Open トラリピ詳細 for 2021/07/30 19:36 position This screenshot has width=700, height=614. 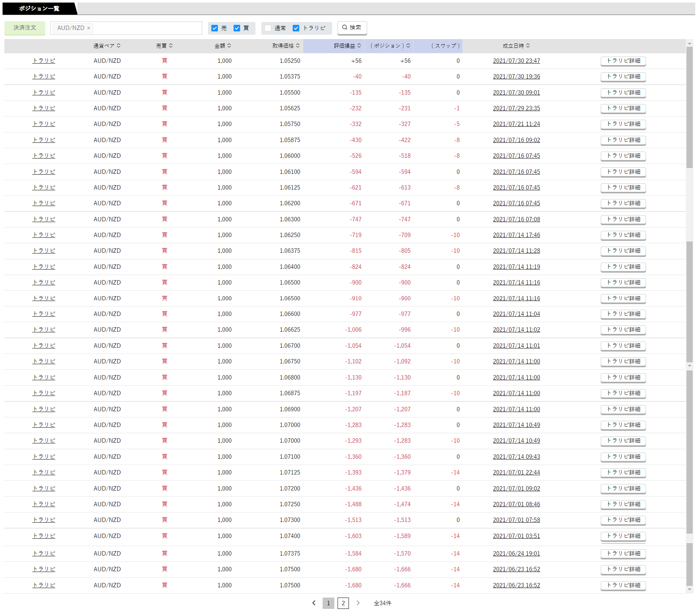pos(623,77)
